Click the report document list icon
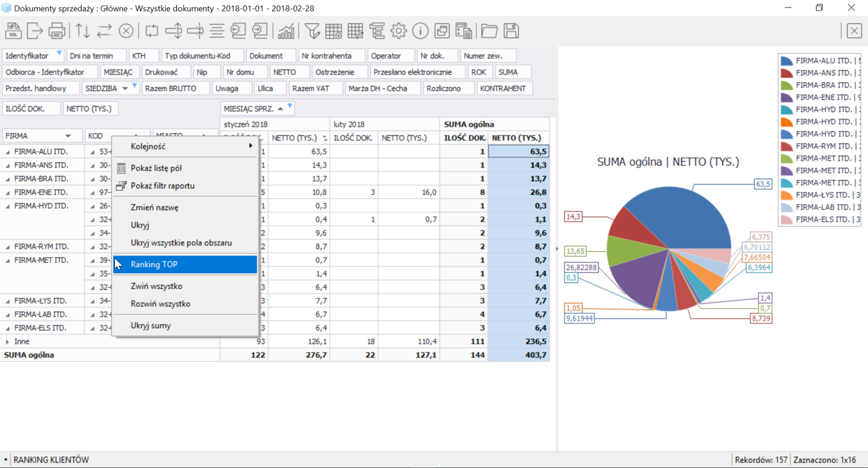 point(464,31)
